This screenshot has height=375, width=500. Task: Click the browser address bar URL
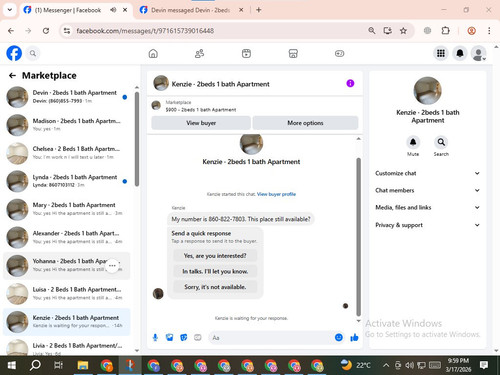145,31
